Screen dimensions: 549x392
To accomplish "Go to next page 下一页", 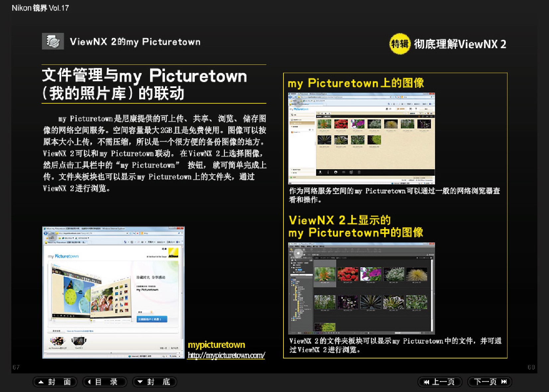I will [490, 382].
